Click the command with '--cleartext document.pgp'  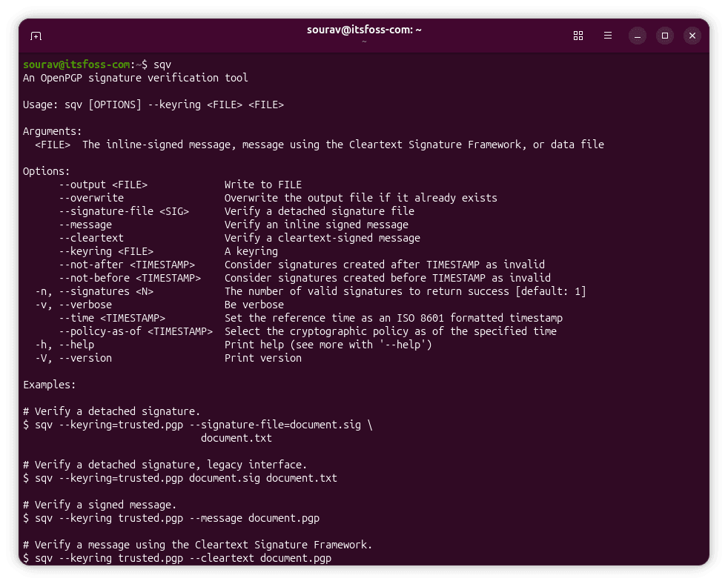pos(177,559)
